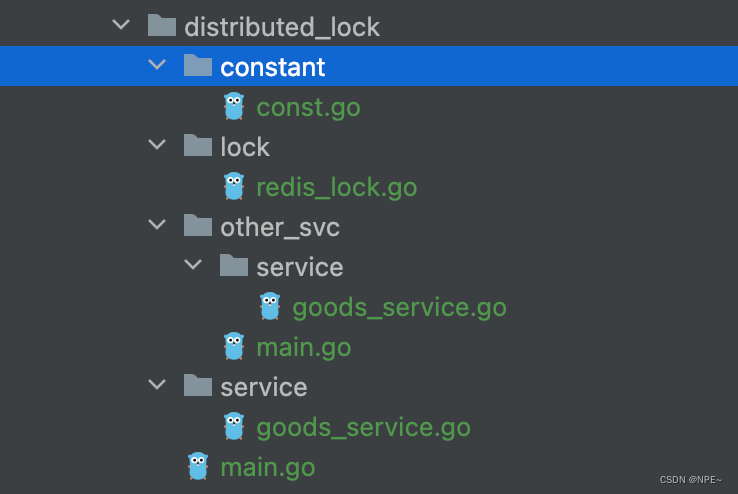Click the distributed_lock folder icon
This screenshot has width=738, height=494.
[162, 25]
